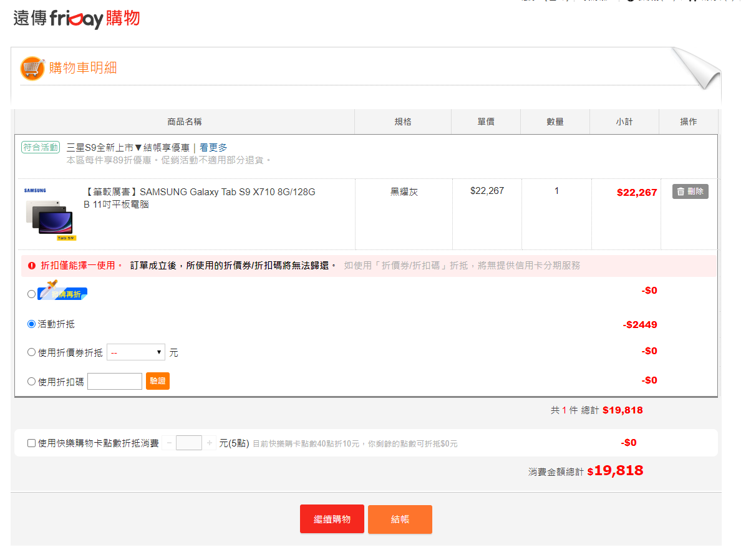Select the 掀牌再折 radio option
This screenshot has height=560, width=751.
(32, 294)
